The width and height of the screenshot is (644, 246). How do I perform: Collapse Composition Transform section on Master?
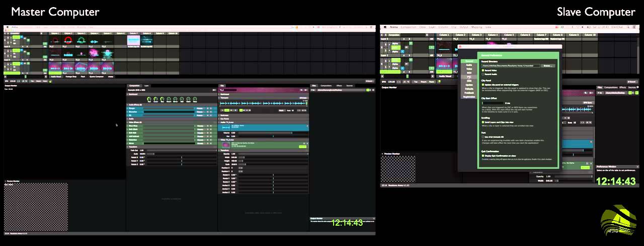pos(128,147)
